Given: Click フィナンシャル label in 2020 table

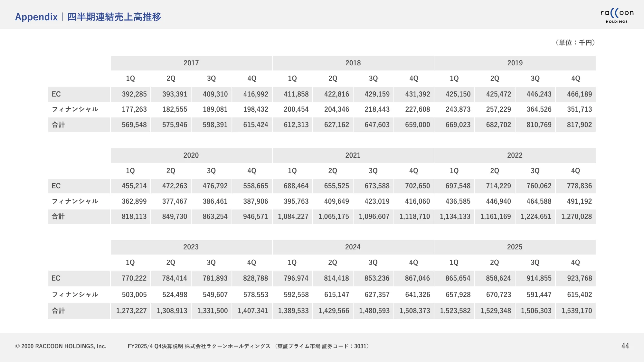Looking at the screenshot, I should pos(75,201).
